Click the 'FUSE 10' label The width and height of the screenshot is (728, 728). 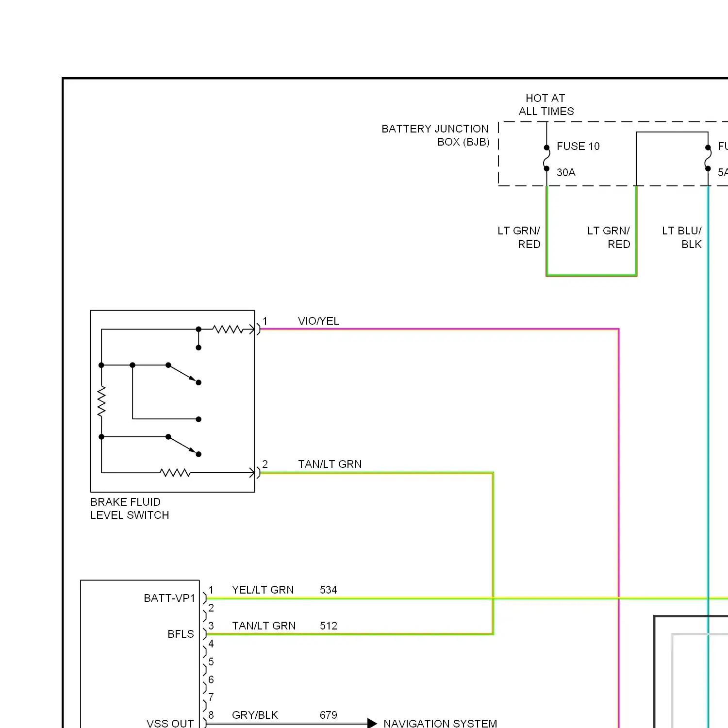point(578,146)
